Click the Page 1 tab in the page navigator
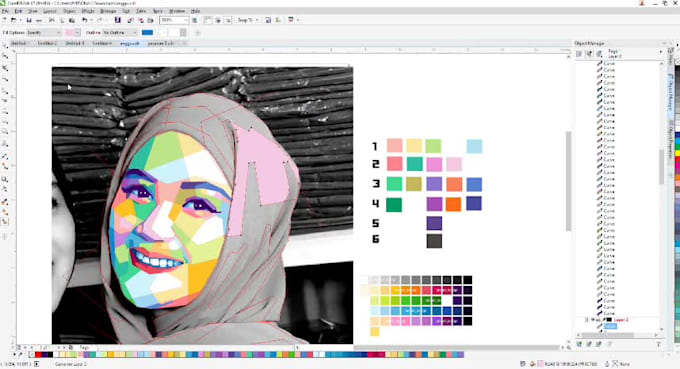 [x=85, y=348]
